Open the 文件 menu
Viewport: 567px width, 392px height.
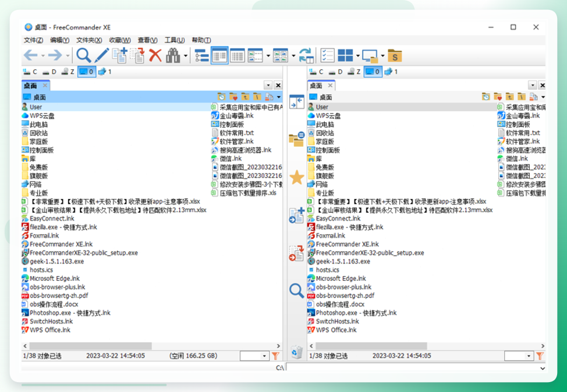pos(33,40)
